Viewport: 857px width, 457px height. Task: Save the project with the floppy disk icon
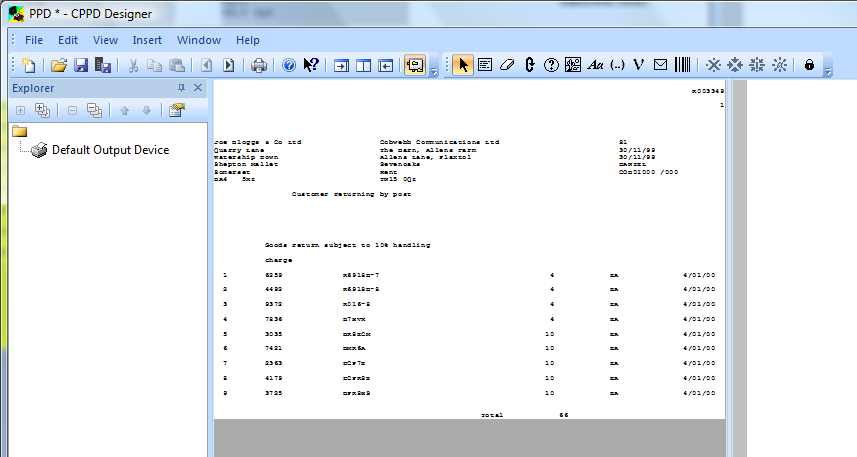[81, 65]
